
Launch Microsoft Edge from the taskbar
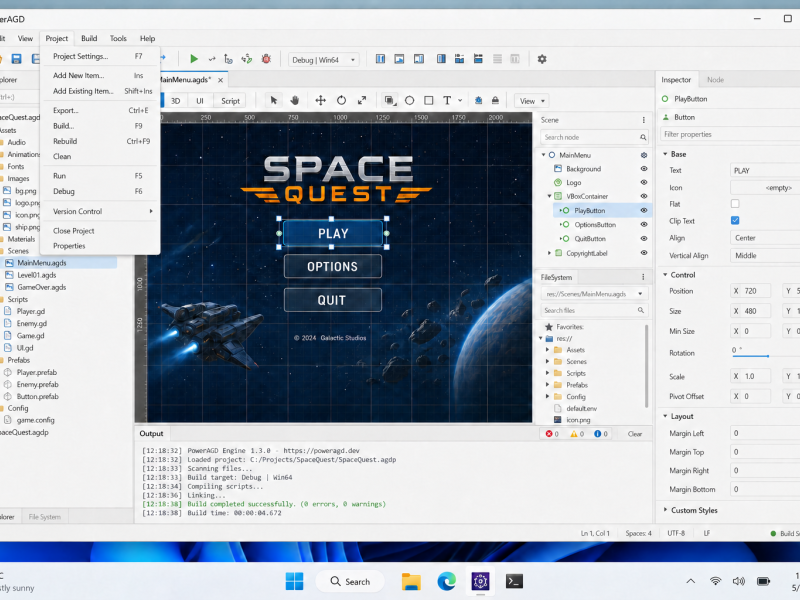[x=446, y=581]
